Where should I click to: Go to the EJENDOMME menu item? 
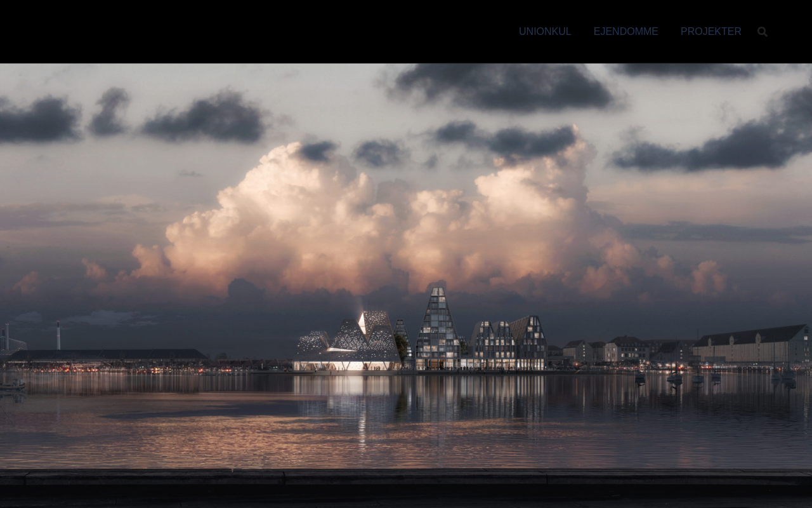click(x=626, y=31)
